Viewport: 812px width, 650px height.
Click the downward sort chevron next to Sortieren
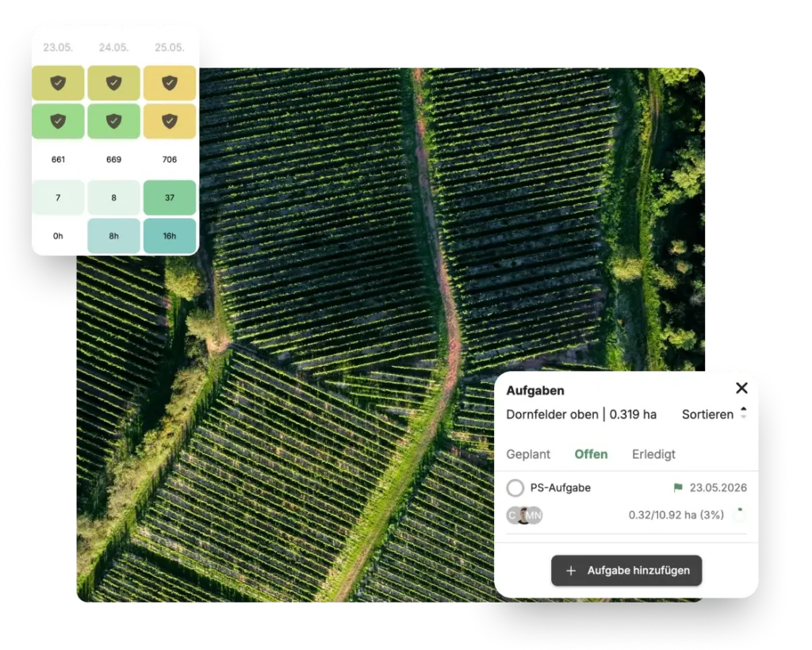tap(742, 418)
